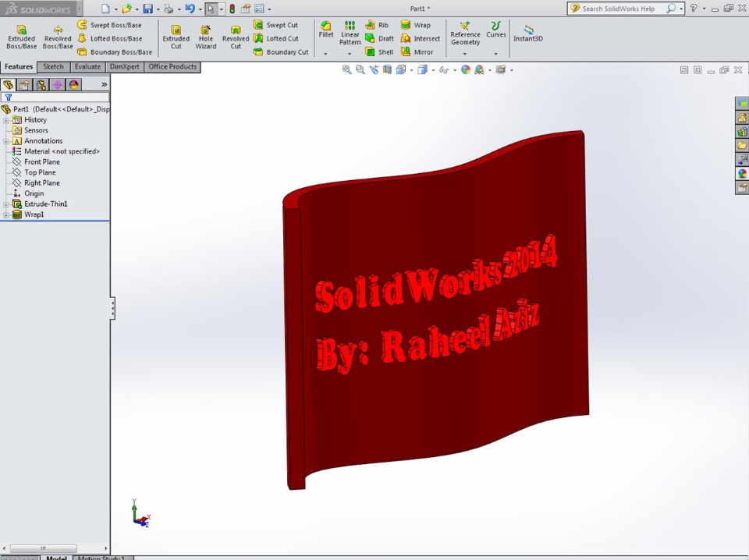749x560 pixels.
Task: Select the Revolved Cut tool
Action: [x=236, y=37]
